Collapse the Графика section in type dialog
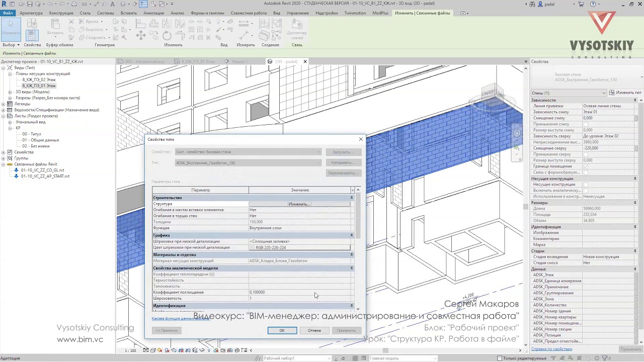644x362 pixels. pyautogui.click(x=352, y=235)
